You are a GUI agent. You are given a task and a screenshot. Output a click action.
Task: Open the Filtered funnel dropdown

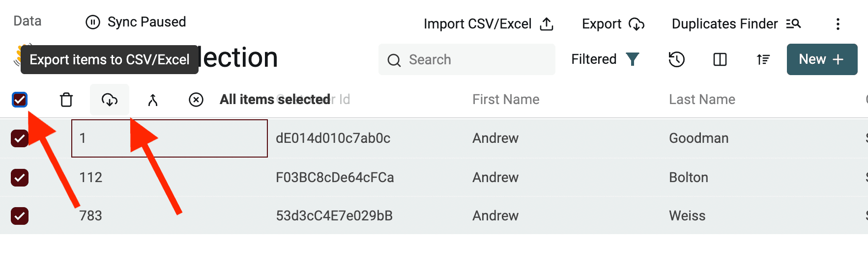pos(605,59)
